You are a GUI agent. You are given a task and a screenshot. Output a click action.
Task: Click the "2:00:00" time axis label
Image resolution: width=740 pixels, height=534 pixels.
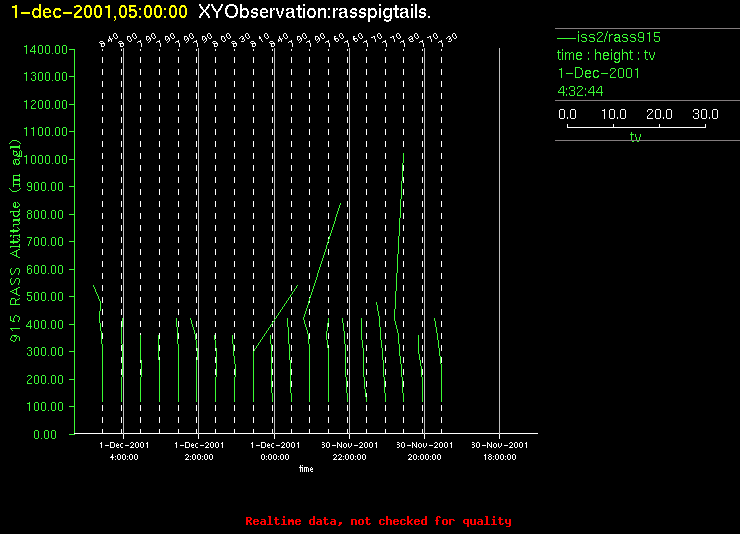click(199, 457)
